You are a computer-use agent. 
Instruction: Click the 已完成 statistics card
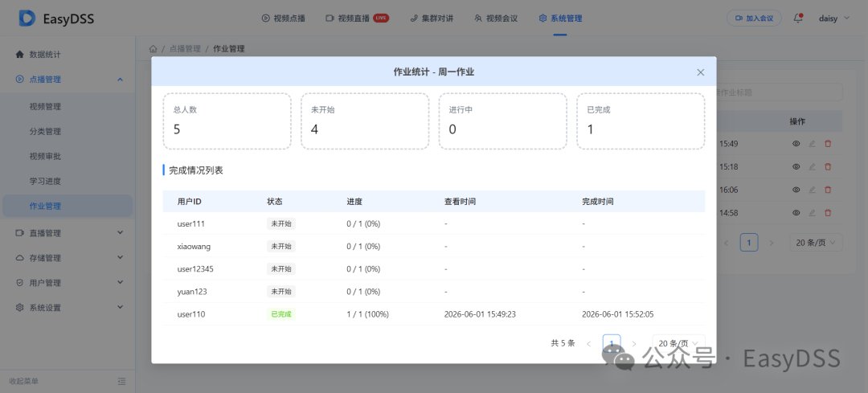click(x=641, y=121)
